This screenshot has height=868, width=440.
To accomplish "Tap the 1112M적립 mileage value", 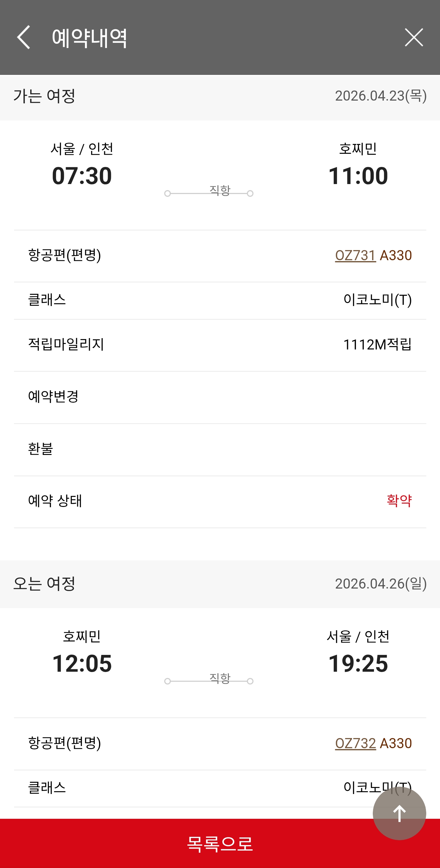I will [377, 345].
